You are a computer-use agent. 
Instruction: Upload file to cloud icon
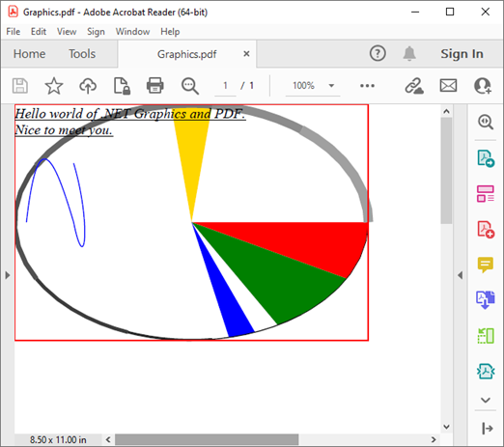tap(88, 86)
